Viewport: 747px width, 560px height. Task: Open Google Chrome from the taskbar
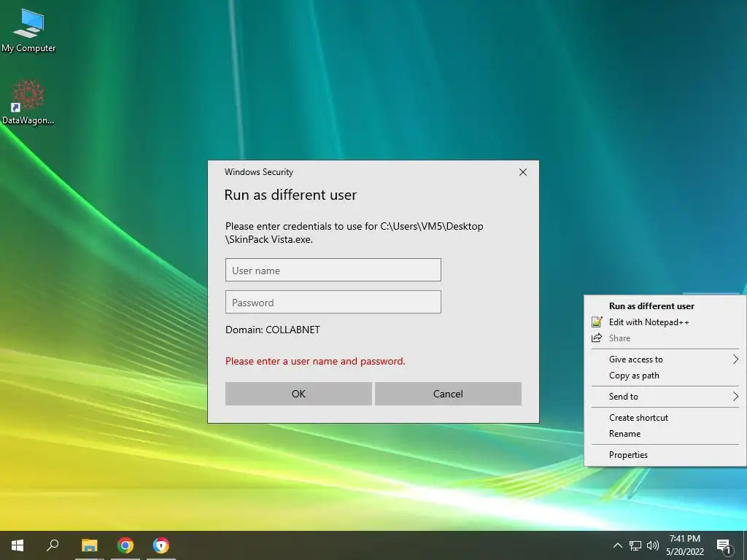coord(125,545)
